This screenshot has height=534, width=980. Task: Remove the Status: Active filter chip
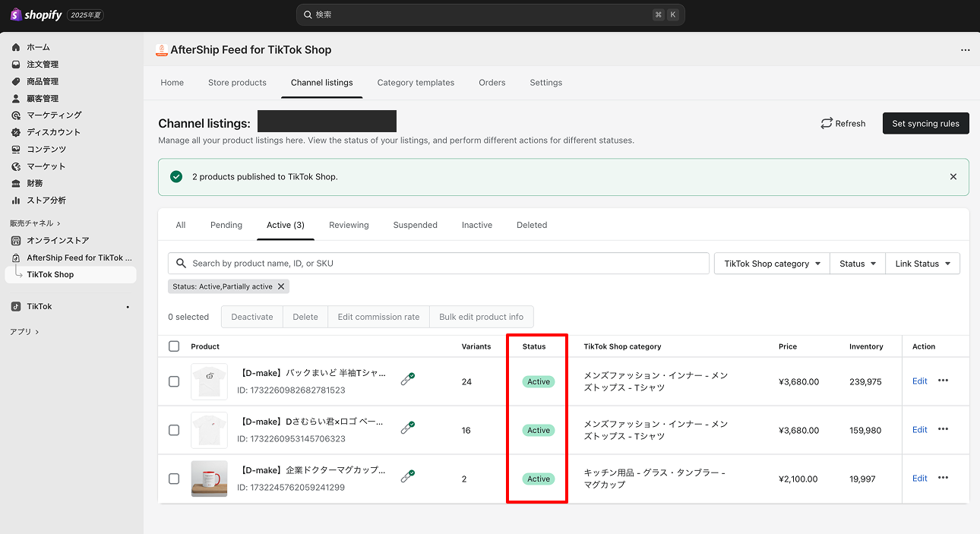tap(281, 286)
